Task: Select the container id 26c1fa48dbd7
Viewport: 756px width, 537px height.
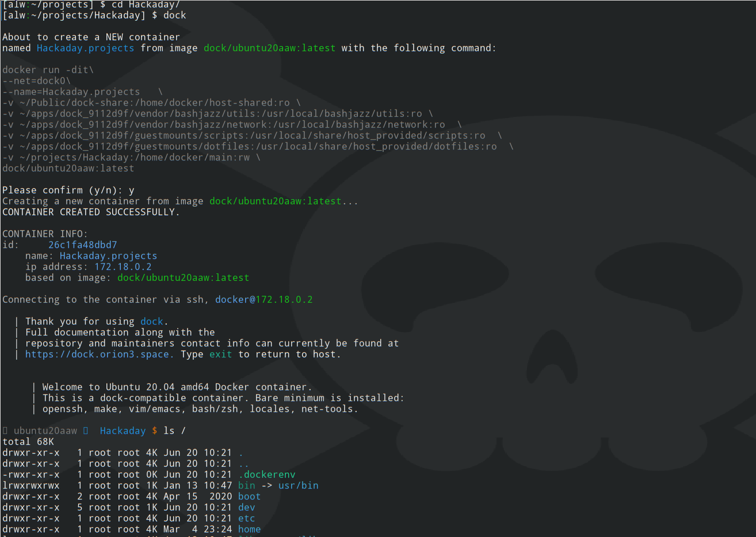Action: pyautogui.click(x=82, y=245)
